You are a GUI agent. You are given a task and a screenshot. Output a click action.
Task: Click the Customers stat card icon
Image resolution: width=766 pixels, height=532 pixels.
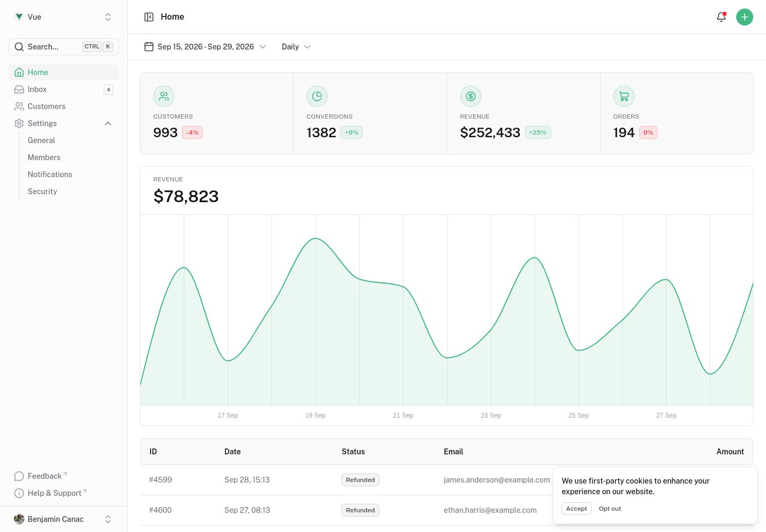(x=164, y=96)
